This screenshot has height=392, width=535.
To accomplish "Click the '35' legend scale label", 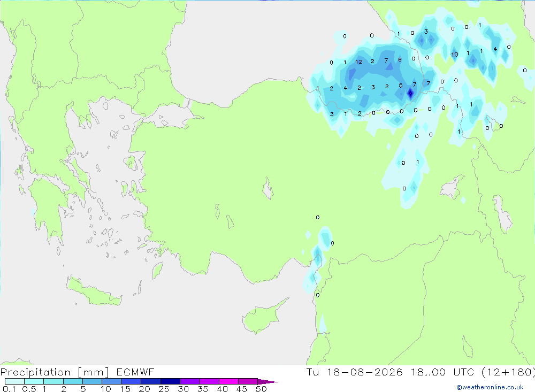I will 203,389.
